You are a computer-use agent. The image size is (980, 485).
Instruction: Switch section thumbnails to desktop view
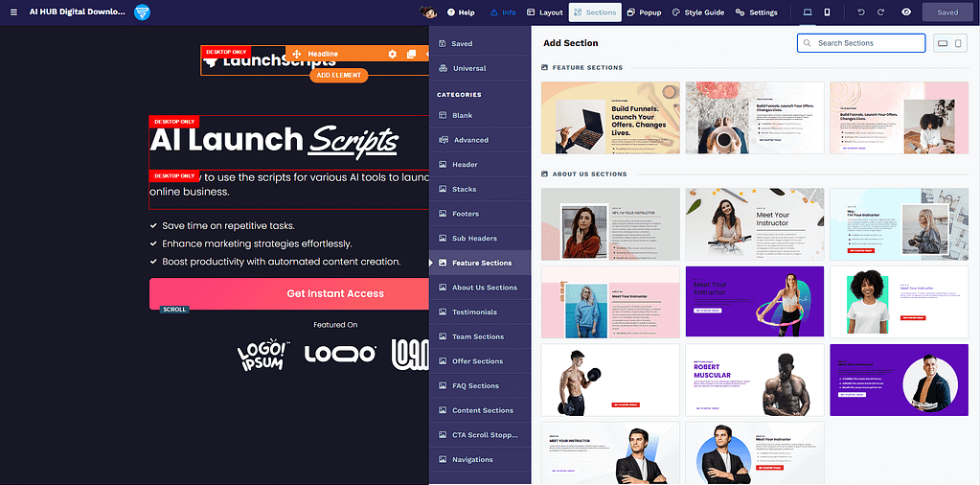coord(943,43)
